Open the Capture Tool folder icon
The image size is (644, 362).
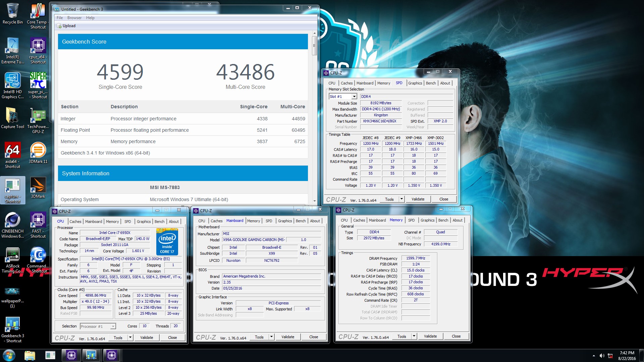click(x=12, y=118)
